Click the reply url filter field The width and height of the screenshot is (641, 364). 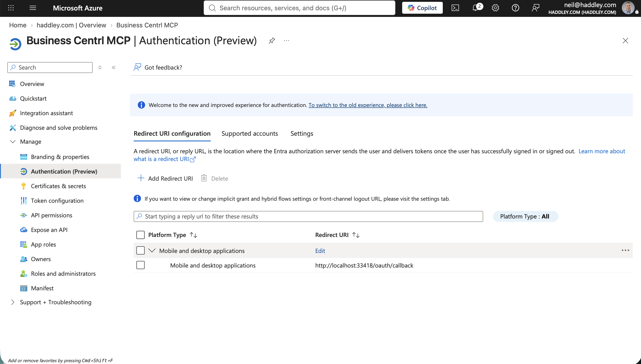click(x=308, y=216)
